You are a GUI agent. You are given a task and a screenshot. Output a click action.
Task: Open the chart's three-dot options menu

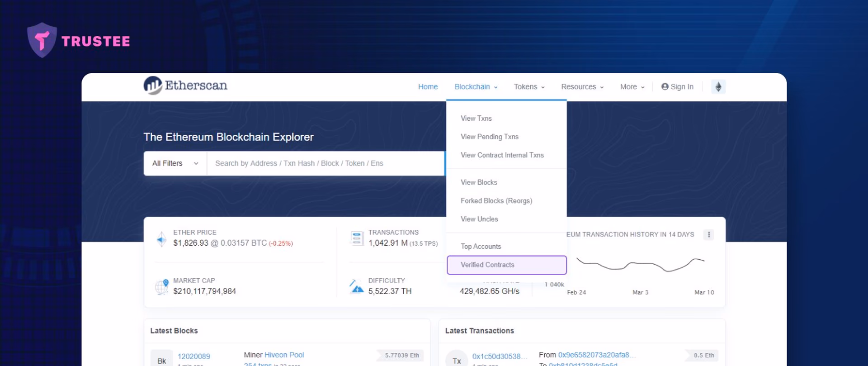pos(709,234)
